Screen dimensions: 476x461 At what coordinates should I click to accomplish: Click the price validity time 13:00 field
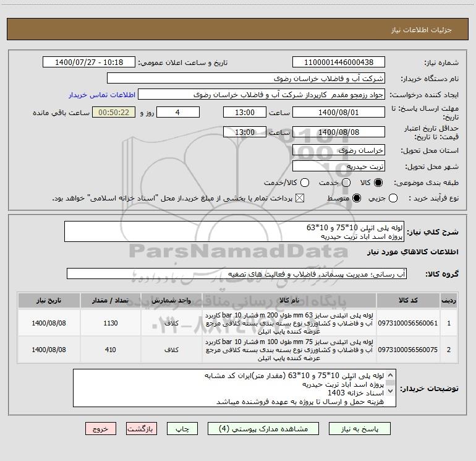click(245, 132)
